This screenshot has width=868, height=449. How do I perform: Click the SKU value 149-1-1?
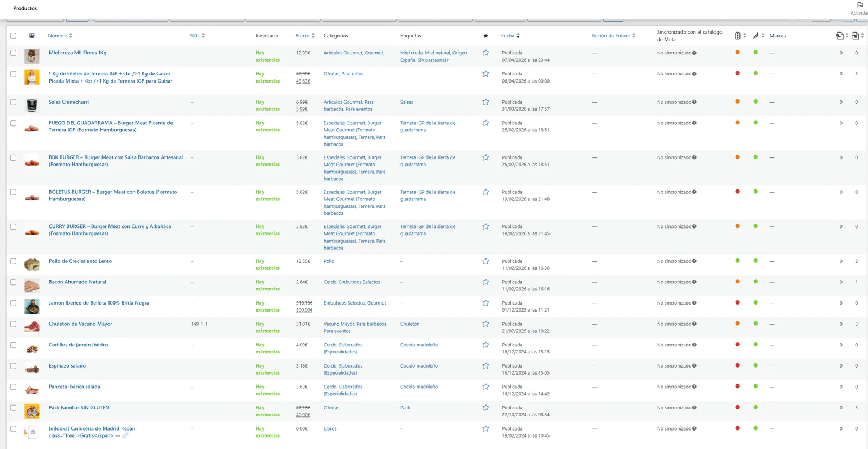pyautogui.click(x=199, y=324)
